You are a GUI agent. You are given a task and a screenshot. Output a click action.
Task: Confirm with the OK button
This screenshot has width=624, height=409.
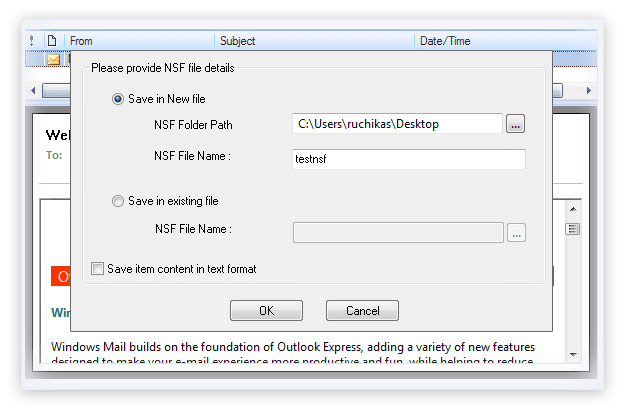(266, 310)
